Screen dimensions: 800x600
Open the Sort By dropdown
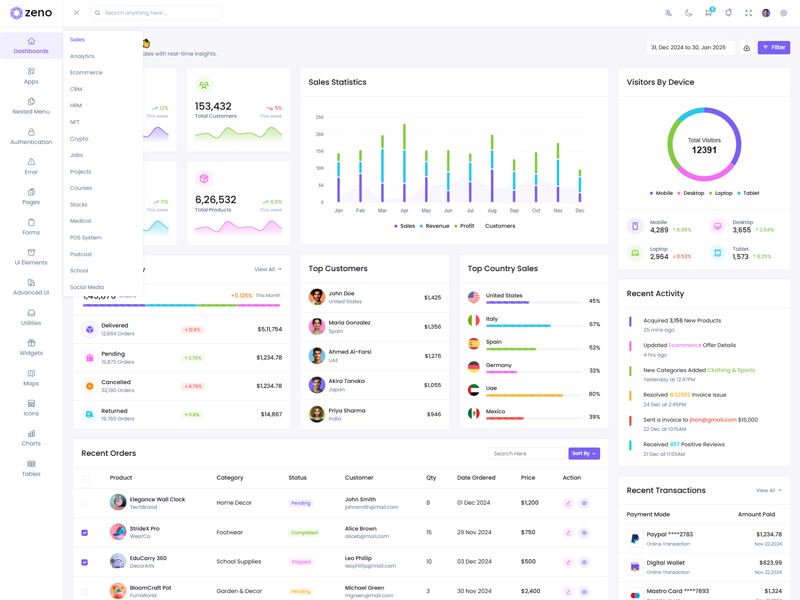click(x=584, y=453)
